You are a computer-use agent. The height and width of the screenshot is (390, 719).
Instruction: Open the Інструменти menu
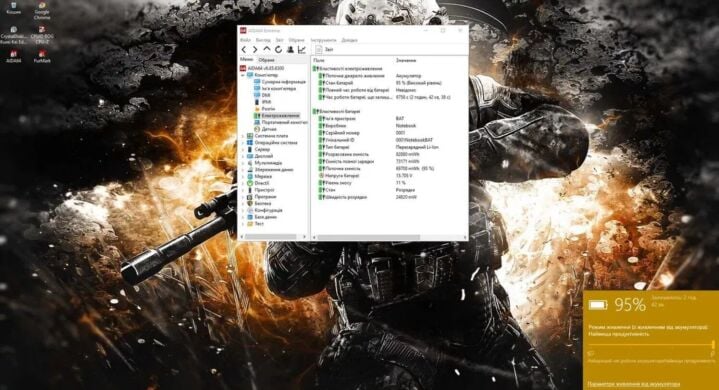[323, 40]
